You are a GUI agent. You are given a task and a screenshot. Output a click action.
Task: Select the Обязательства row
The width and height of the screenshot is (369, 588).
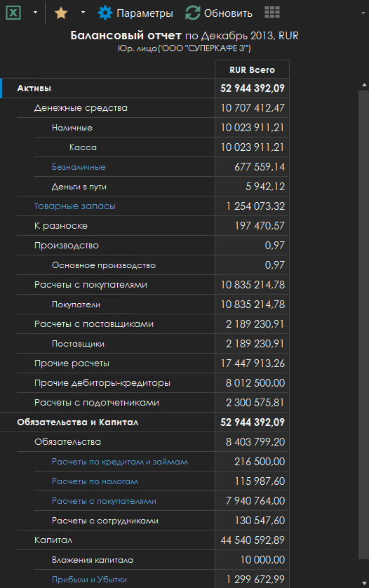point(153,442)
